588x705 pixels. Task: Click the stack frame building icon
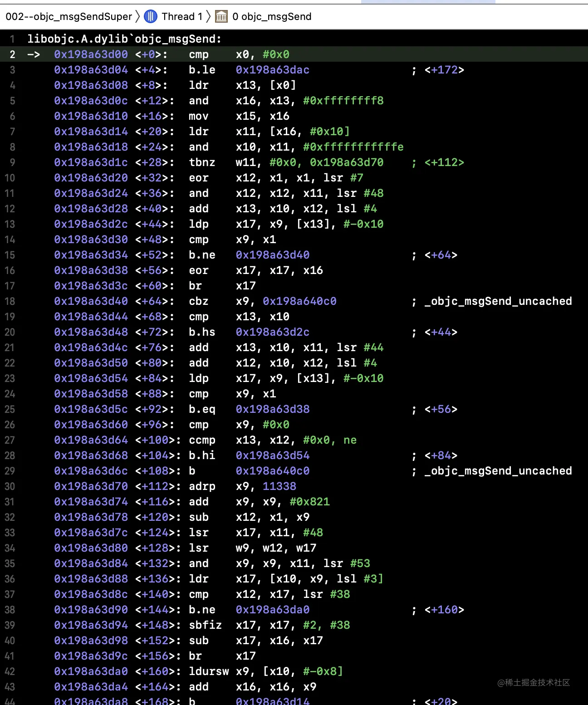click(x=221, y=17)
